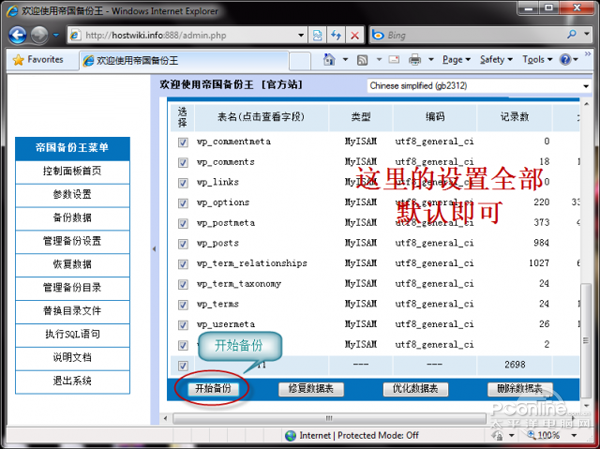The height and width of the screenshot is (449, 600).
Task: Uncheck the wp_commentmeta table checkbox
Action: tap(183, 142)
